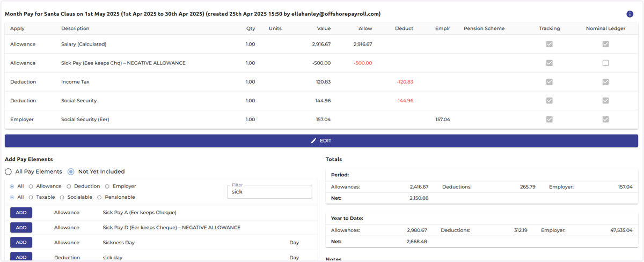Image resolution: width=644 pixels, height=262 pixels.
Task: Toggle Nominal Ledger checkbox for Income Tax
Action: [605, 82]
